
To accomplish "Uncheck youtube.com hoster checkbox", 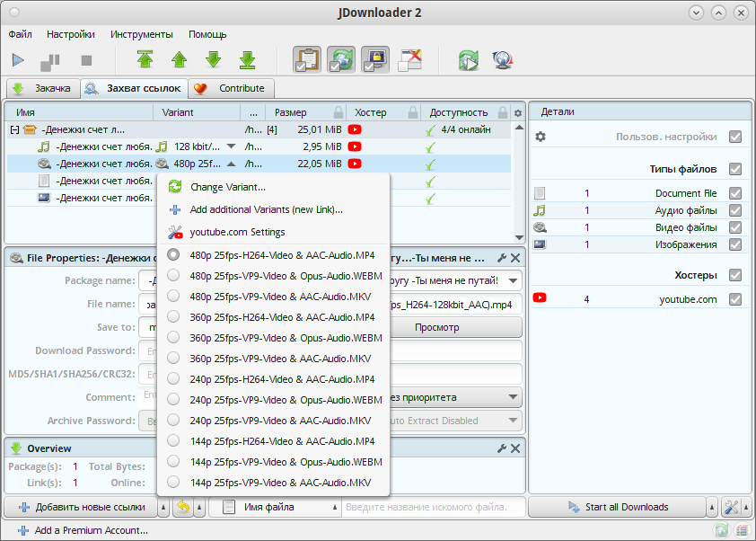I will [x=735, y=299].
